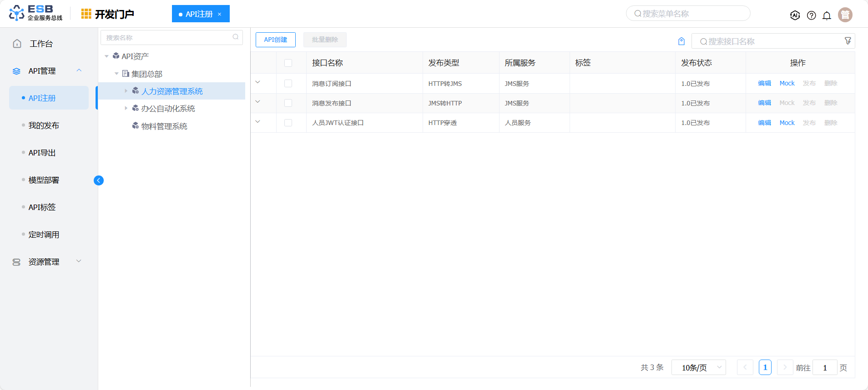The height and width of the screenshot is (390, 868).
Task: Click the AI assistant icon in header
Action: tap(795, 15)
